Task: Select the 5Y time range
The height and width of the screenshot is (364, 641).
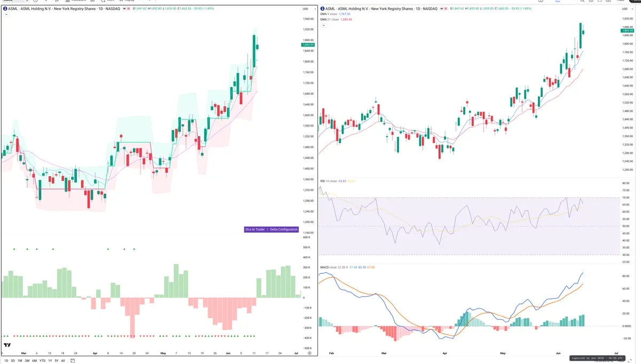Action: pos(57,360)
